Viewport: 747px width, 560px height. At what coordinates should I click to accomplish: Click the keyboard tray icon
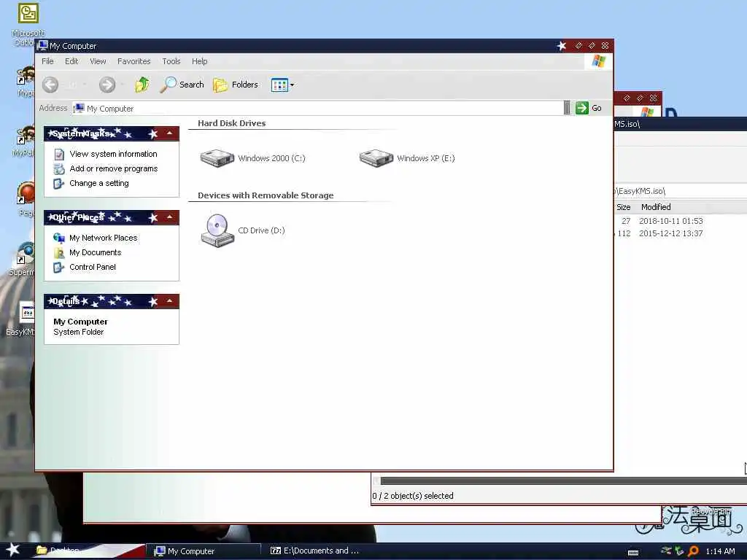pyautogui.click(x=633, y=553)
